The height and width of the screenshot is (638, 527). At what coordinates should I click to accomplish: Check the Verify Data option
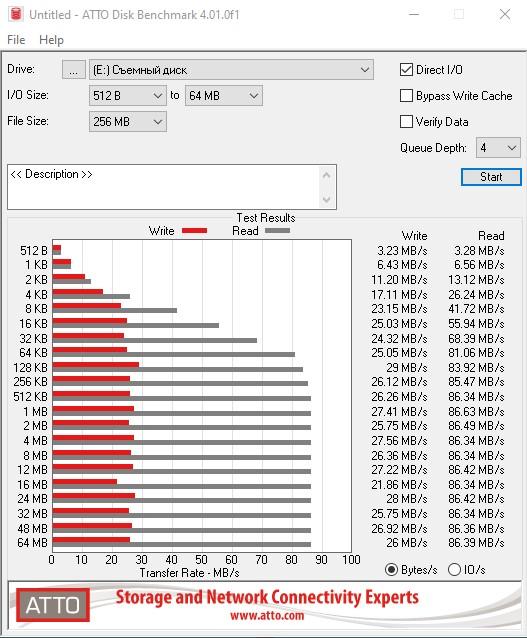tap(407, 121)
